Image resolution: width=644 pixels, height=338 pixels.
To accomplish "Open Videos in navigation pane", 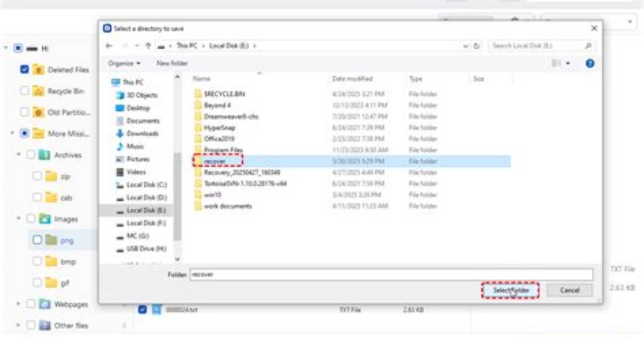I will 131,172.
